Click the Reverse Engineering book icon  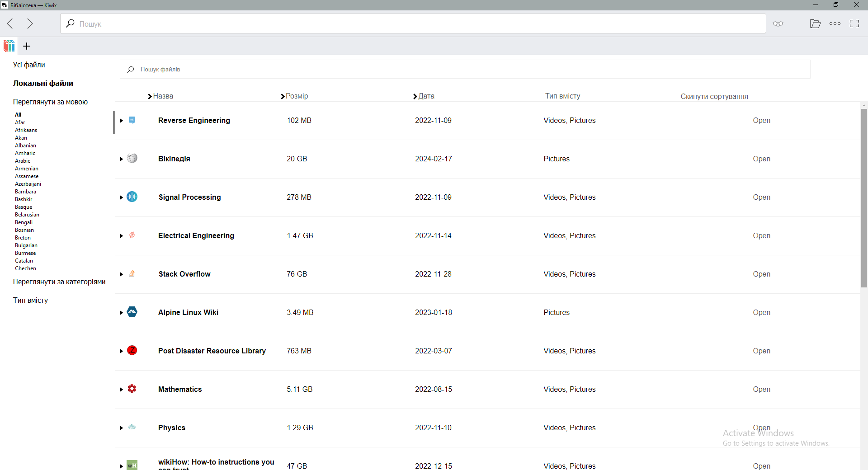click(x=132, y=120)
